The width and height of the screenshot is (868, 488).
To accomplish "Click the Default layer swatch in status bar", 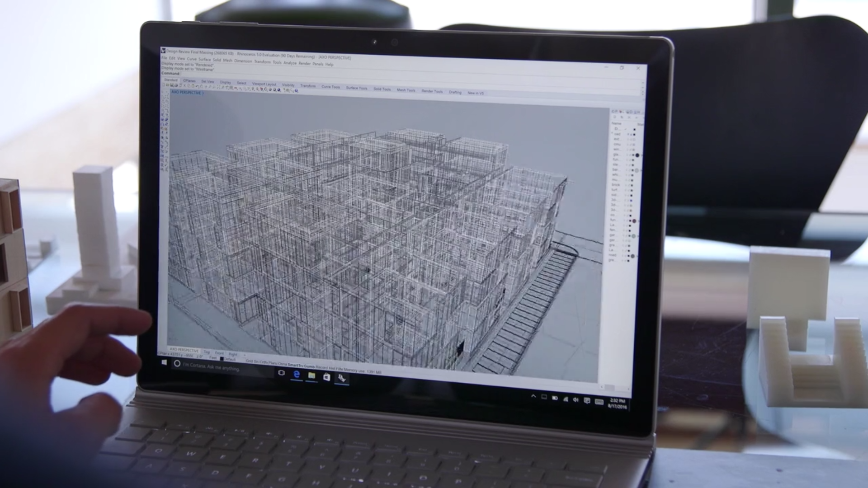I will pos(222,358).
